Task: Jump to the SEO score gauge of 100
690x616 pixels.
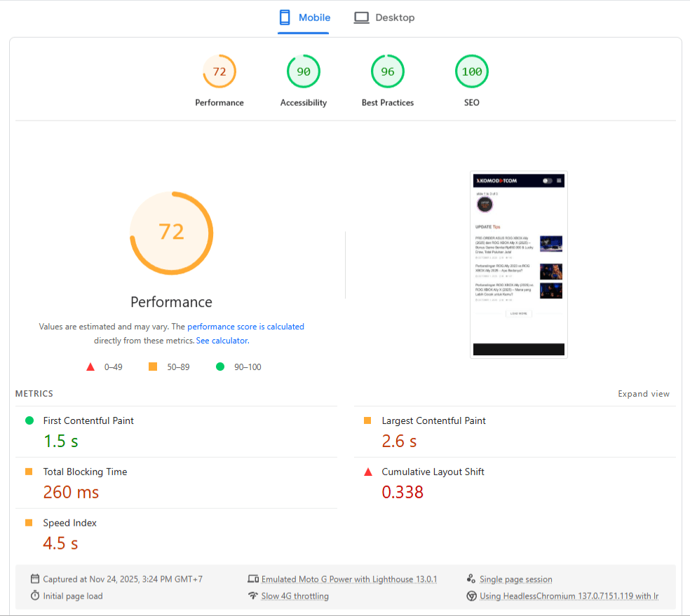Action: [x=472, y=71]
